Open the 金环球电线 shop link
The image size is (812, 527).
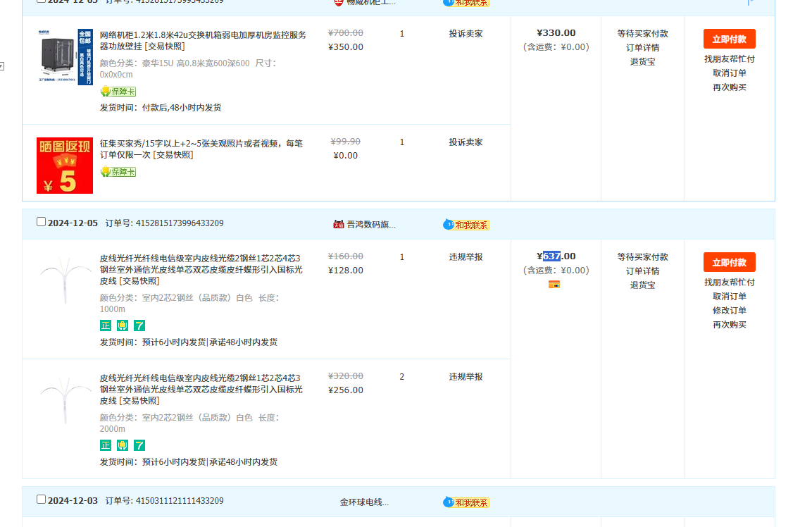tap(364, 502)
